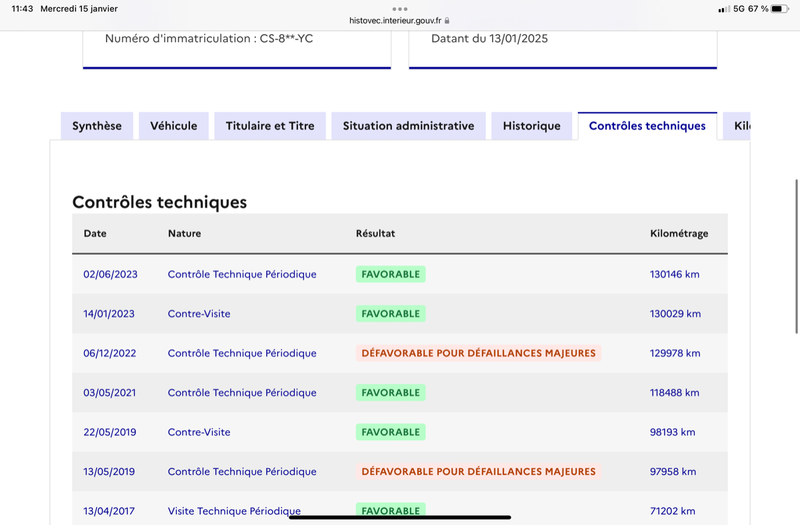
Task: Click the DÉFAVORABLE badge for 13/05/2019
Action: tap(478, 471)
